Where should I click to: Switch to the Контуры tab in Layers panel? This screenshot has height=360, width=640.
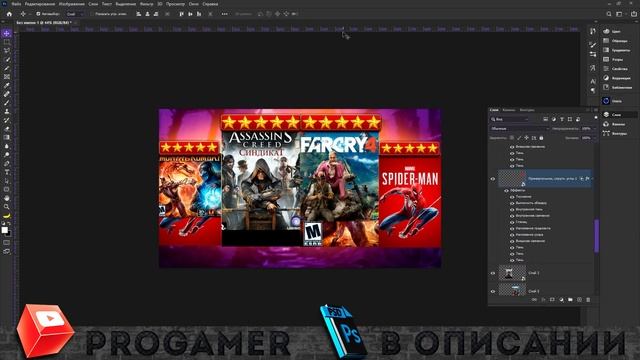(x=527, y=110)
